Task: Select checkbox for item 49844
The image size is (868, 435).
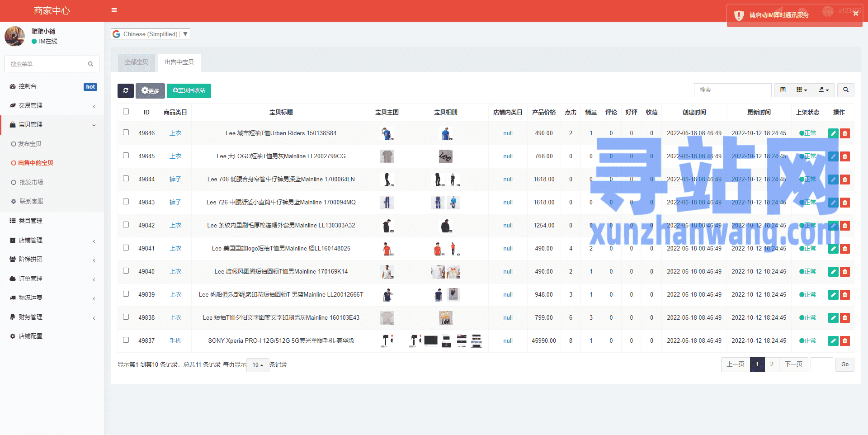Action: tap(126, 179)
